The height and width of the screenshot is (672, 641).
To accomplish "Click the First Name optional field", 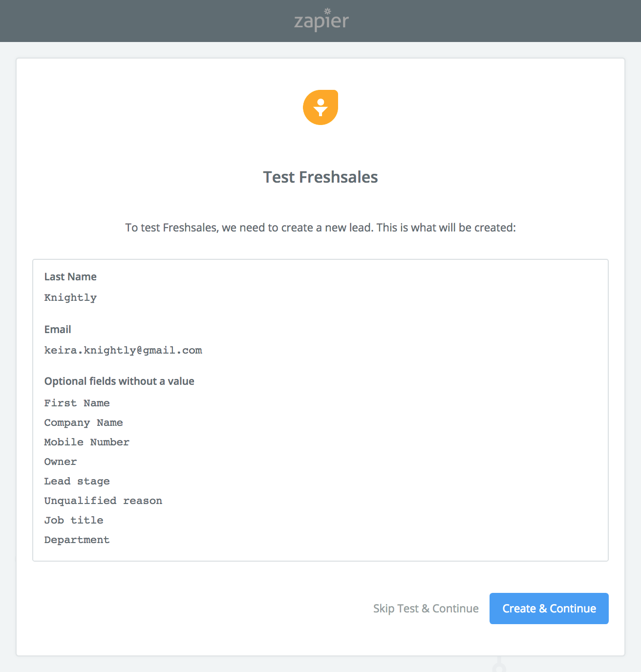I will coord(77,403).
